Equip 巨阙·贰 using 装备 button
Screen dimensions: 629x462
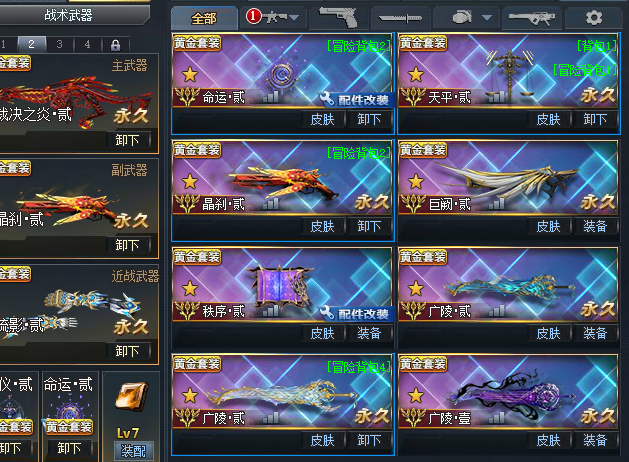click(595, 226)
